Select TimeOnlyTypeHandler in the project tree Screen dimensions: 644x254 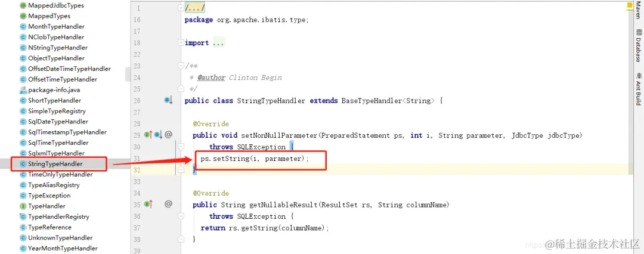coord(60,175)
